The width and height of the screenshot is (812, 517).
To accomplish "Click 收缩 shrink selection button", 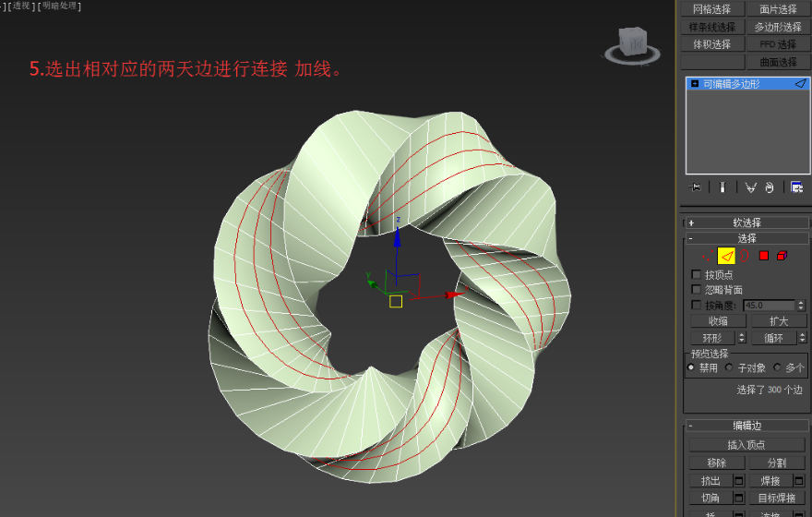I will tap(718, 321).
